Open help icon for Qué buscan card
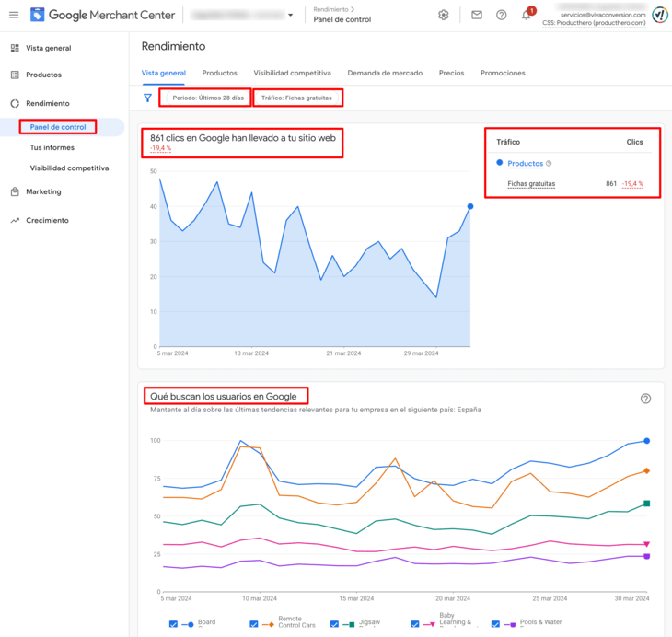The width and height of the screenshot is (672, 637). click(x=645, y=399)
